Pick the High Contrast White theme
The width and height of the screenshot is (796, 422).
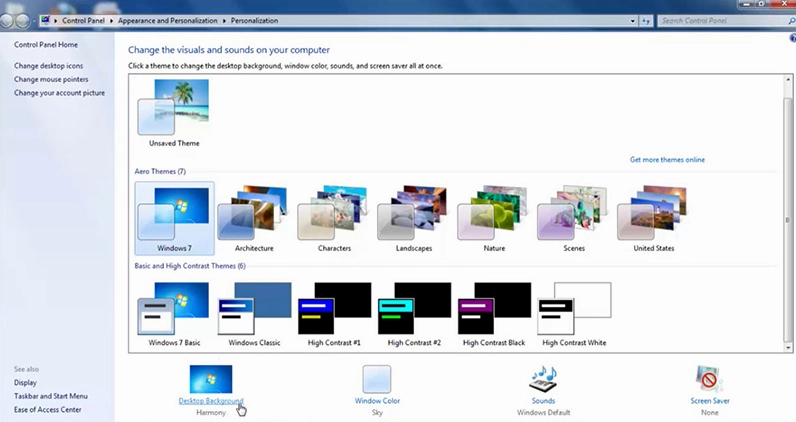click(x=574, y=309)
